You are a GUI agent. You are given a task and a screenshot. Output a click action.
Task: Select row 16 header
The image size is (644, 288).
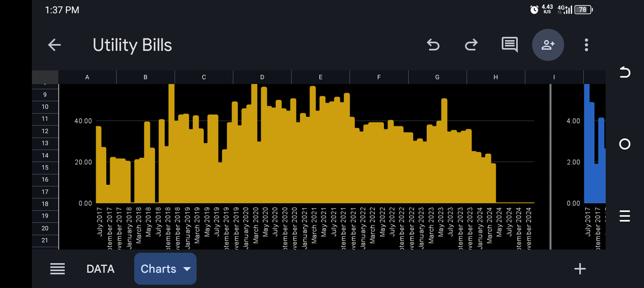[45, 180]
